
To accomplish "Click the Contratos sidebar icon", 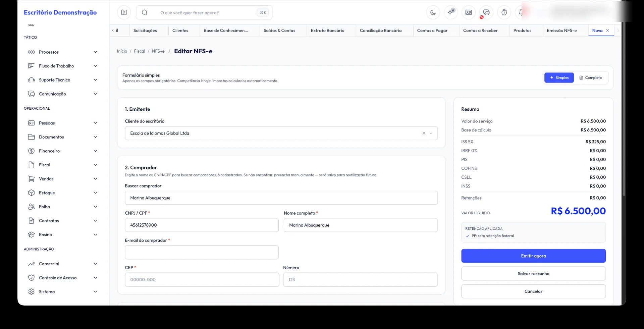I will [x=31, y=221].
